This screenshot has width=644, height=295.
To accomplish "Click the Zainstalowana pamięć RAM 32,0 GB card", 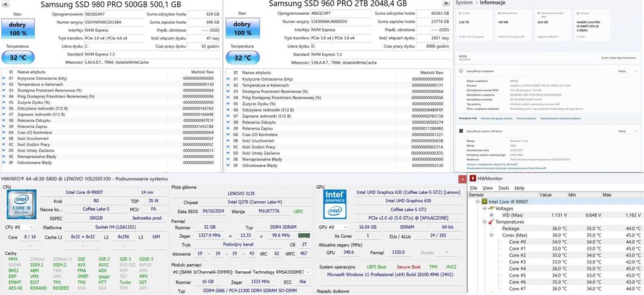I will pyautogui.click(x=553, y=25).
